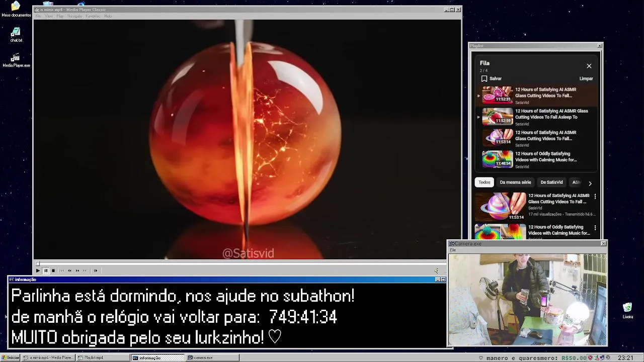The image size is (644, 362).
Task: Switch to informação taskbar item
Action: [x=157, y=357]
